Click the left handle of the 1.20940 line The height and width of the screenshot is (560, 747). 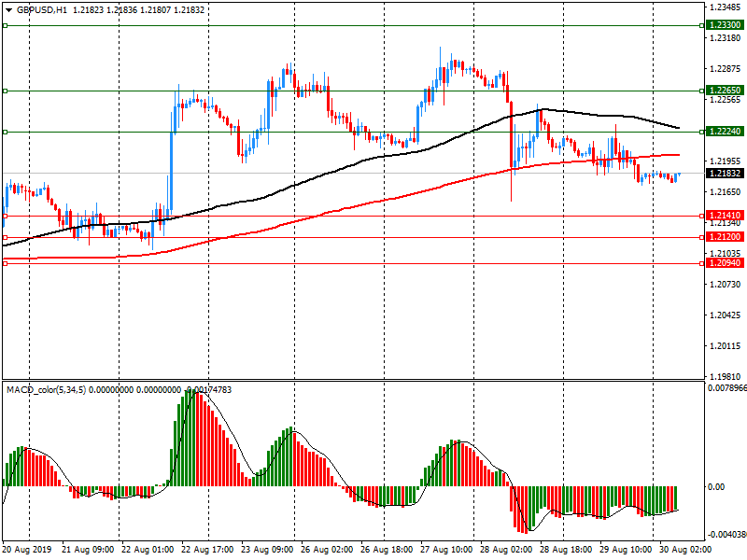[5, 263]
